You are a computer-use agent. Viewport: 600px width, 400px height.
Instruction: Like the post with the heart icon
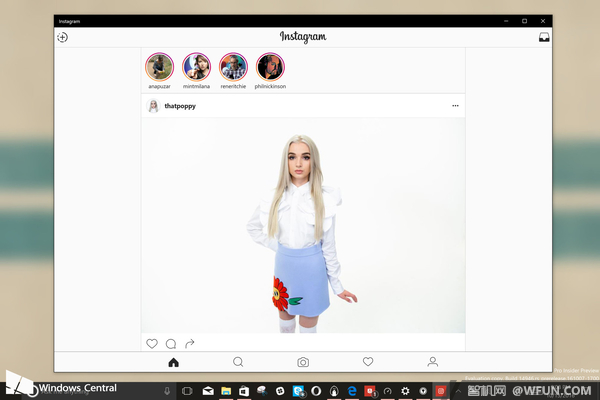pyautogui.click(x=152, y=343)
